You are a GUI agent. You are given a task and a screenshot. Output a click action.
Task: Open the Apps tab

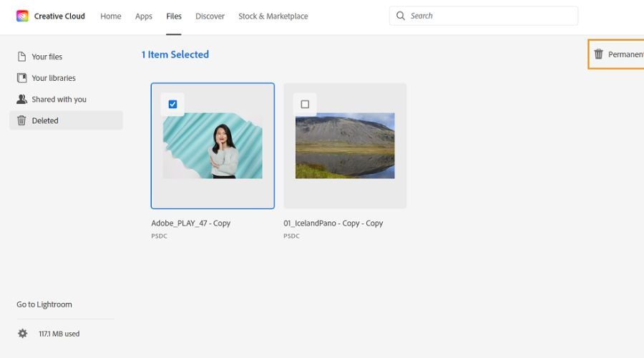pos(144,16)
